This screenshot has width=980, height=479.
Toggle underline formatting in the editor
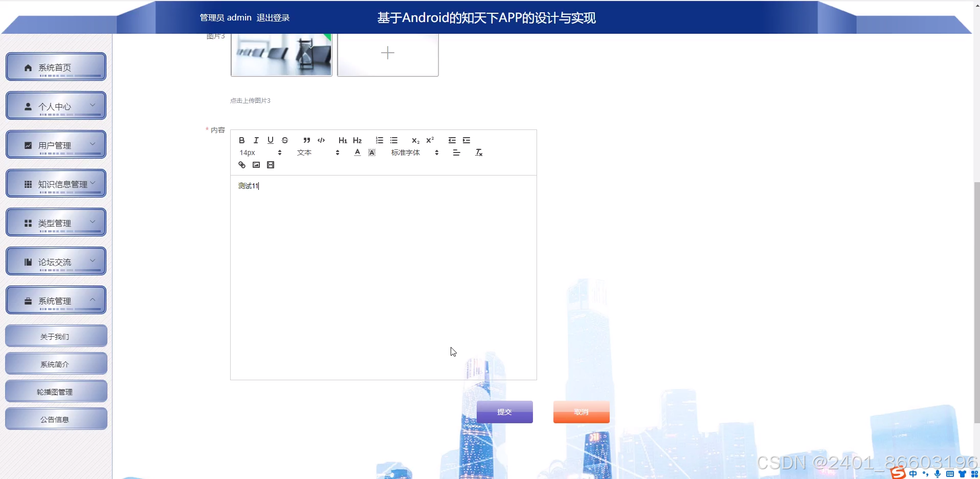point(271,140)
